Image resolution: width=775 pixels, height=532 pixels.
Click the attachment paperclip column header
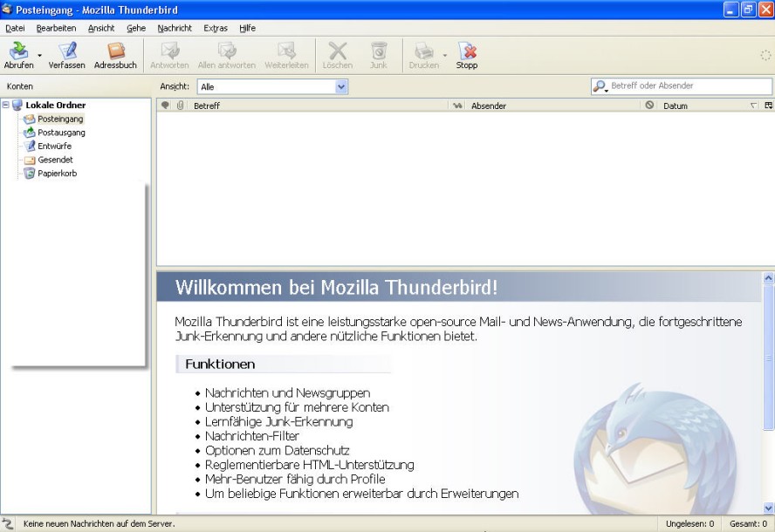[x=181, y=106]
